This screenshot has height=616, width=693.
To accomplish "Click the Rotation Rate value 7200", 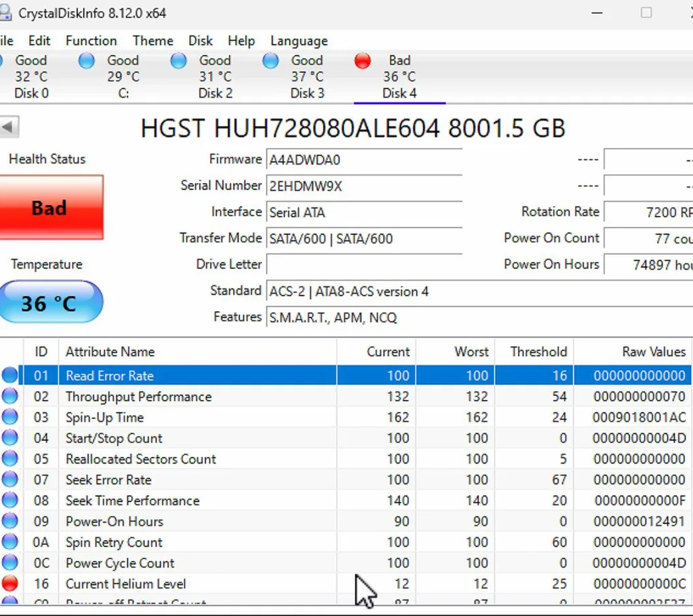I will point(649,212).
